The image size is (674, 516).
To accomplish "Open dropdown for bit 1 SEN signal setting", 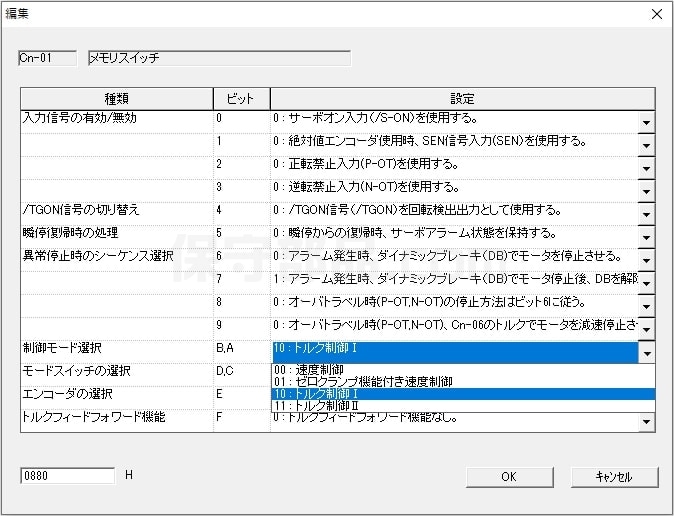I will tap(646, 145).
